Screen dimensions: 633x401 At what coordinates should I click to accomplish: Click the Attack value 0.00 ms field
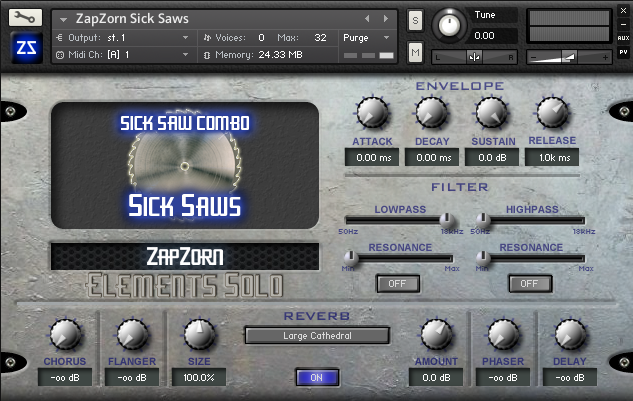(x=372, y=157)
